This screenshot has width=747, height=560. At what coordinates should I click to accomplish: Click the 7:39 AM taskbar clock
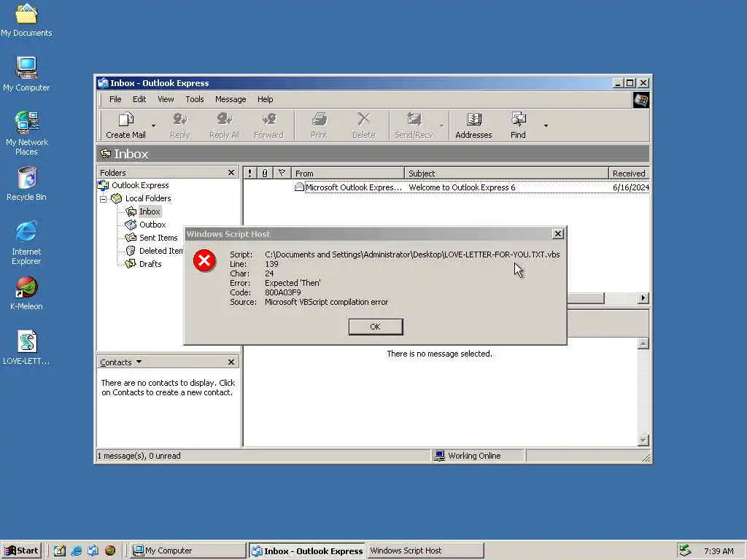click(x=719, y=551)
